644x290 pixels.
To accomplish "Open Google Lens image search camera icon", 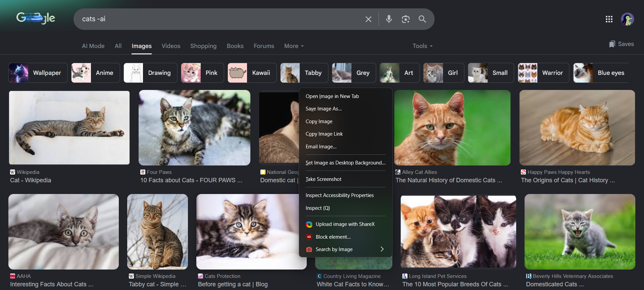I will pyautogui.click(x=405, y=19).
